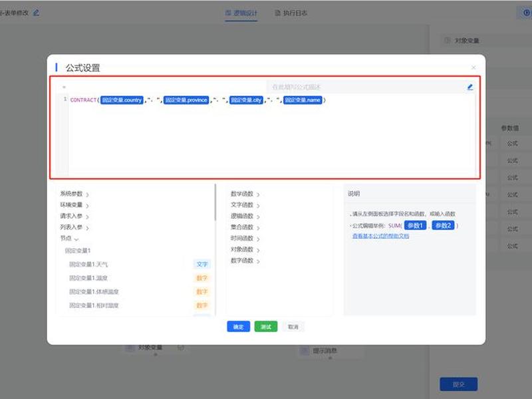Image resolution: width=532 pixels, height=399 pixels.
Task: Click the 公式设置 dialog title
Action: coord(82,68)
